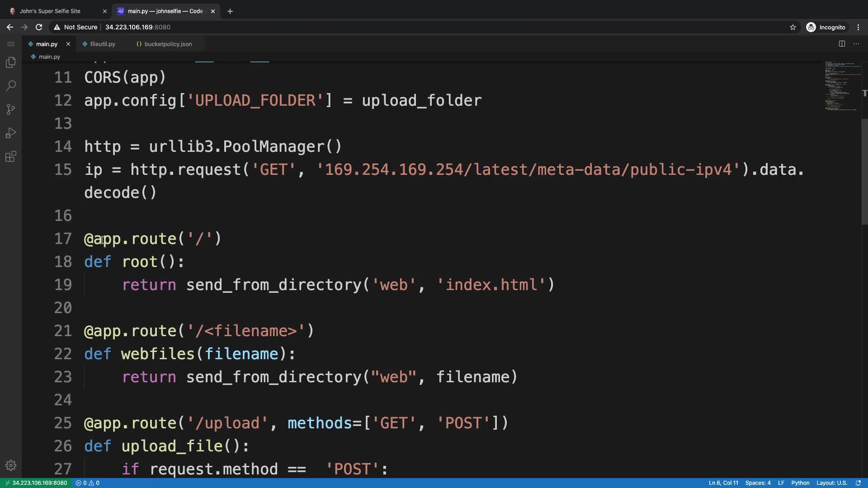868x488 pixels.
Task: Open the Python language mode selector
Action: click(x=800, y=483)
